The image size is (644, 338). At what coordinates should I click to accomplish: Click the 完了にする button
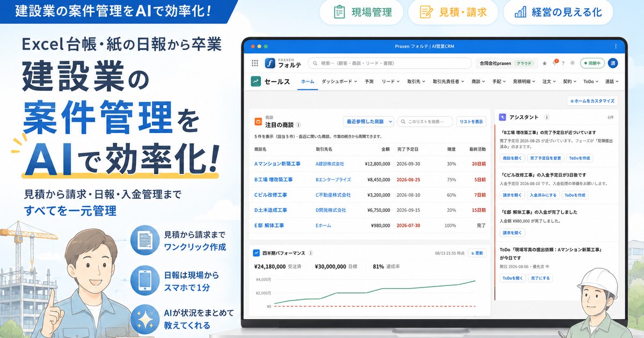[540, 278]
